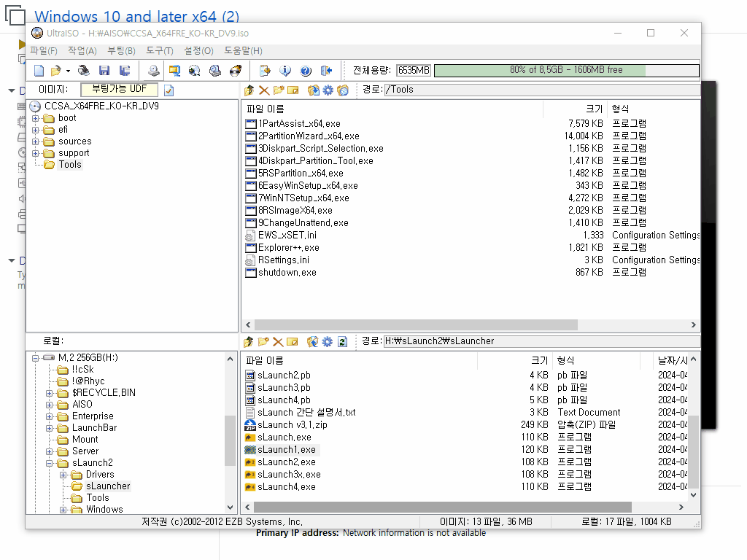The height and width of the screenshot is (560, 747).
Task: Click New Folder icon in image pane toolbar
Action: (x=279, y=90)
